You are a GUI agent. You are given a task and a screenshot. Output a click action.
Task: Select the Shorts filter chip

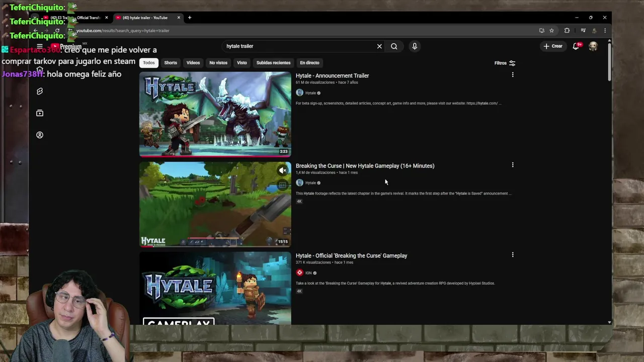pos(171,63)
